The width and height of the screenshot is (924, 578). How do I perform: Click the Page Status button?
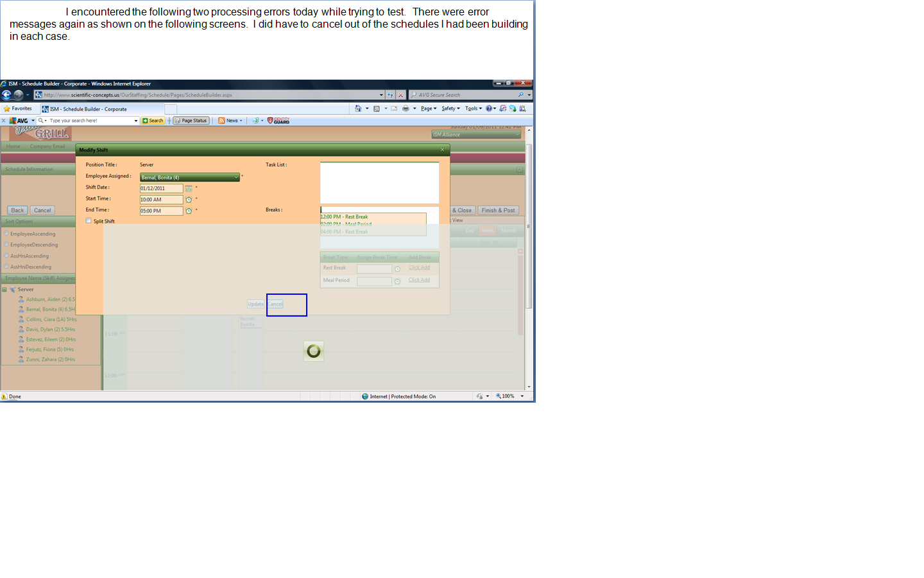[x=191, y=121]
